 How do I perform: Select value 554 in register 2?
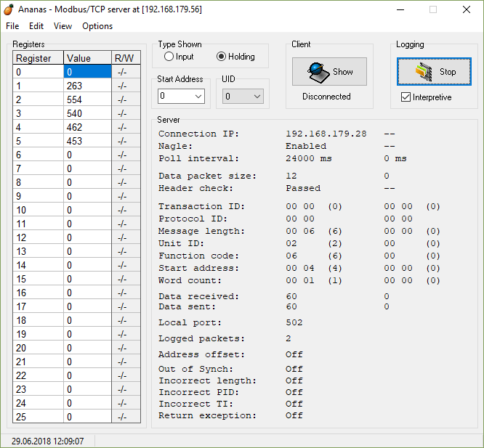(x=87, y=99)
